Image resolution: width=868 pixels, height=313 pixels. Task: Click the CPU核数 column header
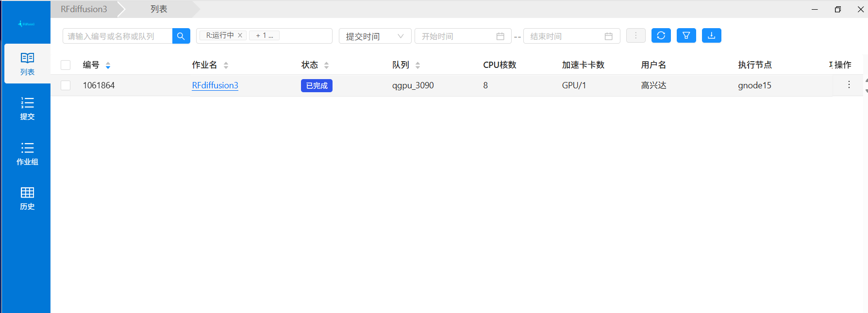point(500,65)
